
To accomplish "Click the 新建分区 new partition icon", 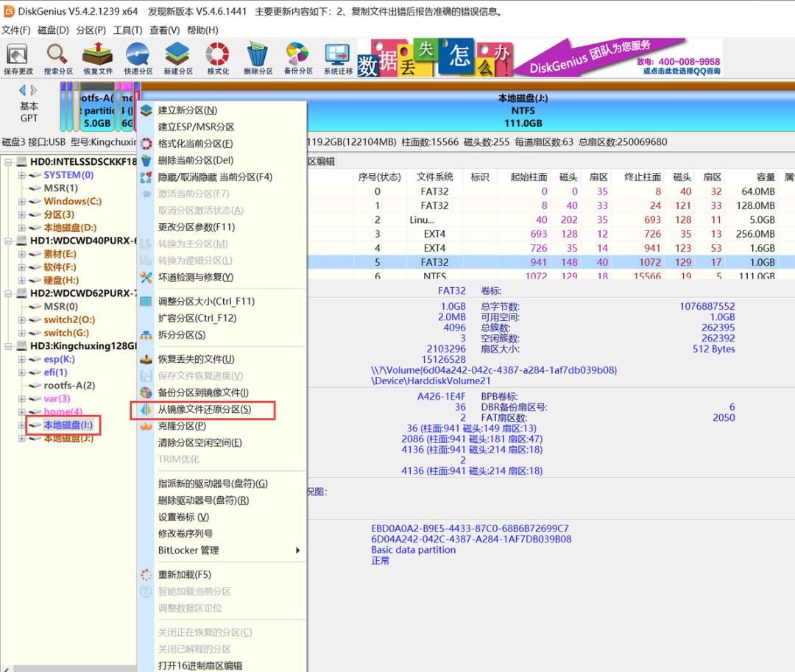I will point(177,57).
